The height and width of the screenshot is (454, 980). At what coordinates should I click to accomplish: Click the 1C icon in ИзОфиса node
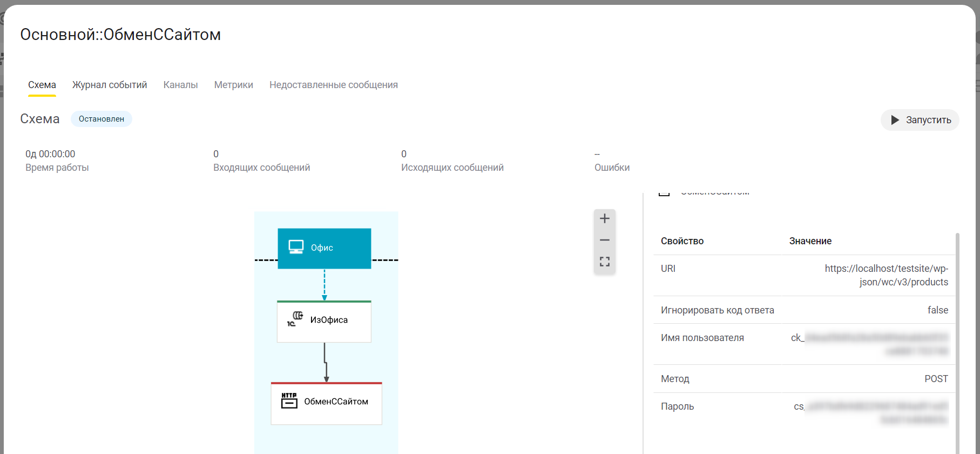pyautogui.click(x=295, y=319)
